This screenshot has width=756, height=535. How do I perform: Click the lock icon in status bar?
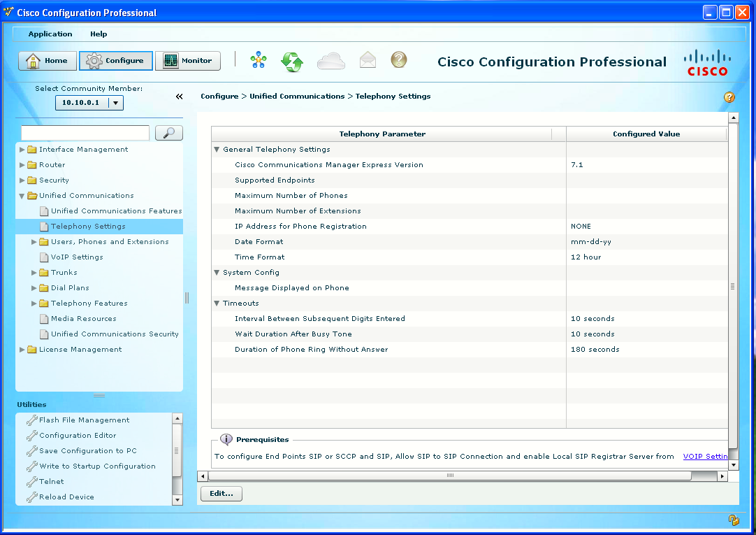(x=734, y=520)
